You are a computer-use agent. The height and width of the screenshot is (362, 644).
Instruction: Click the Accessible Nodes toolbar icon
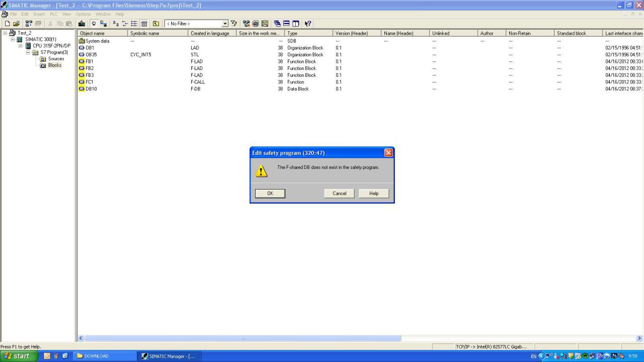pyautogui.click(x=29, y=24)
